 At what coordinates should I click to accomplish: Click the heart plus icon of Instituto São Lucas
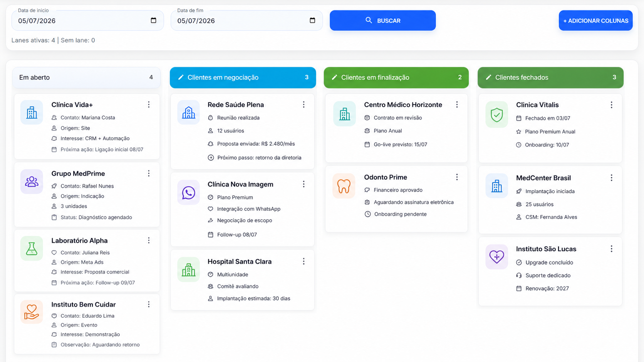click(x=497, y=257)
